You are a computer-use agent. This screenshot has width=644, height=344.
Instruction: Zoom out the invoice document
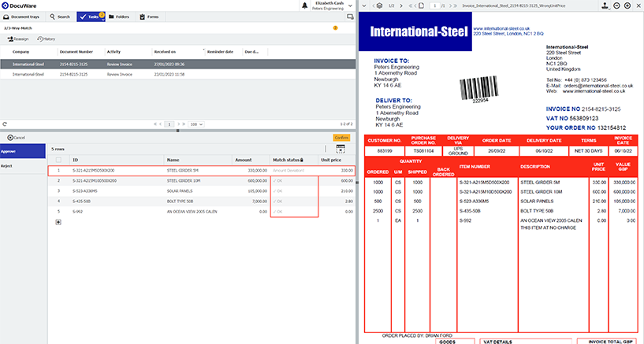[616, 6]
